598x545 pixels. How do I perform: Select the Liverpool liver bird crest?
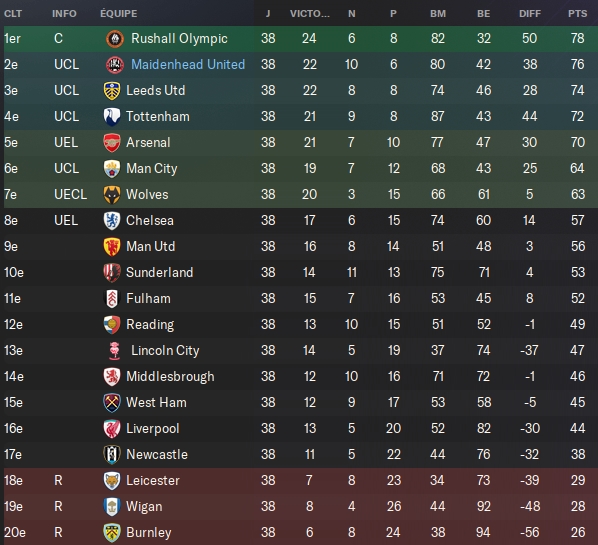coord(112,429)
